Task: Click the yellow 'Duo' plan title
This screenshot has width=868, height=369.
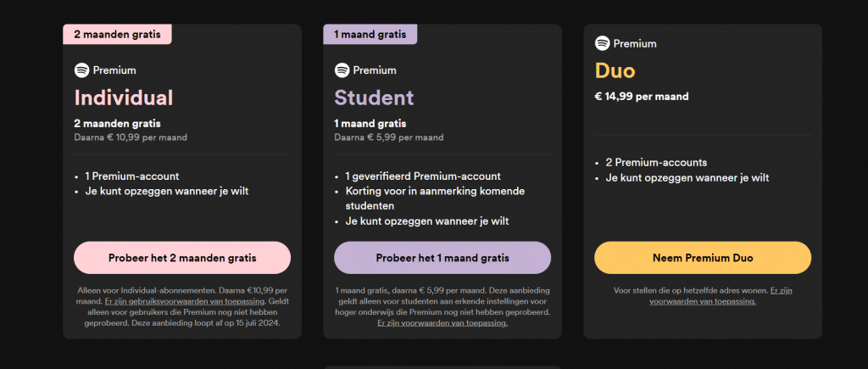Action: (x=615, y=70)
